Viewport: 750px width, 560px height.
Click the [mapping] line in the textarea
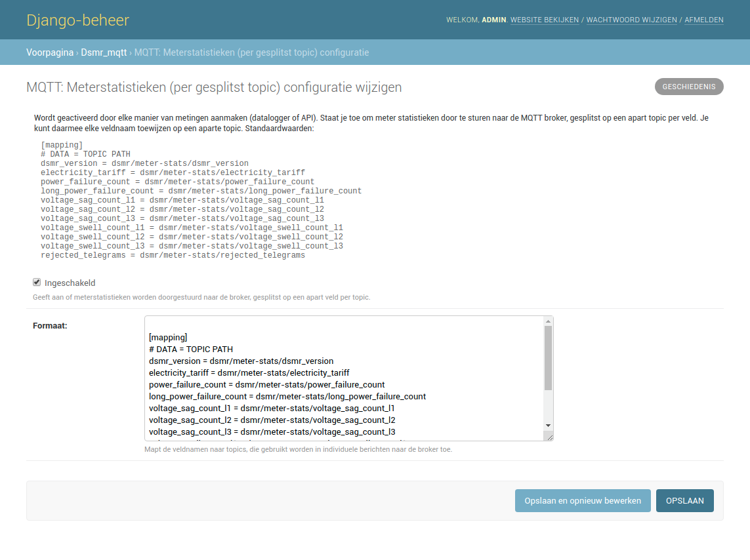click(x=168, y=337)
